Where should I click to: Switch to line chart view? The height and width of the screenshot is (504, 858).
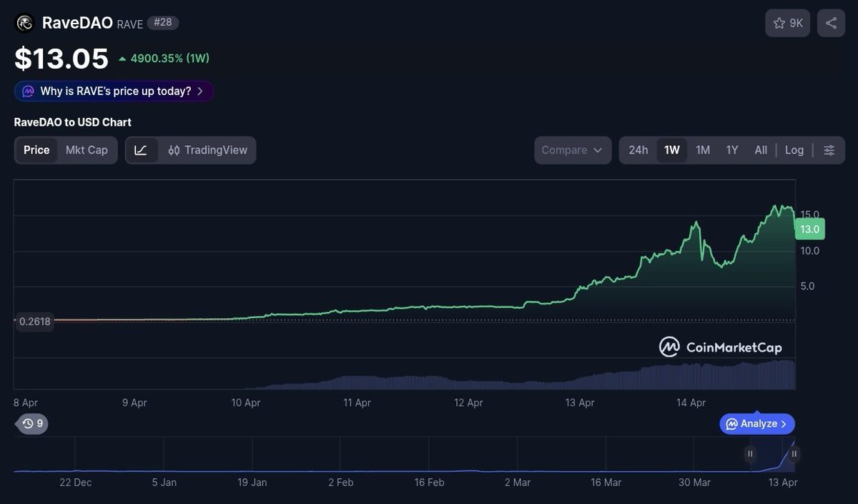pos(141,150)
